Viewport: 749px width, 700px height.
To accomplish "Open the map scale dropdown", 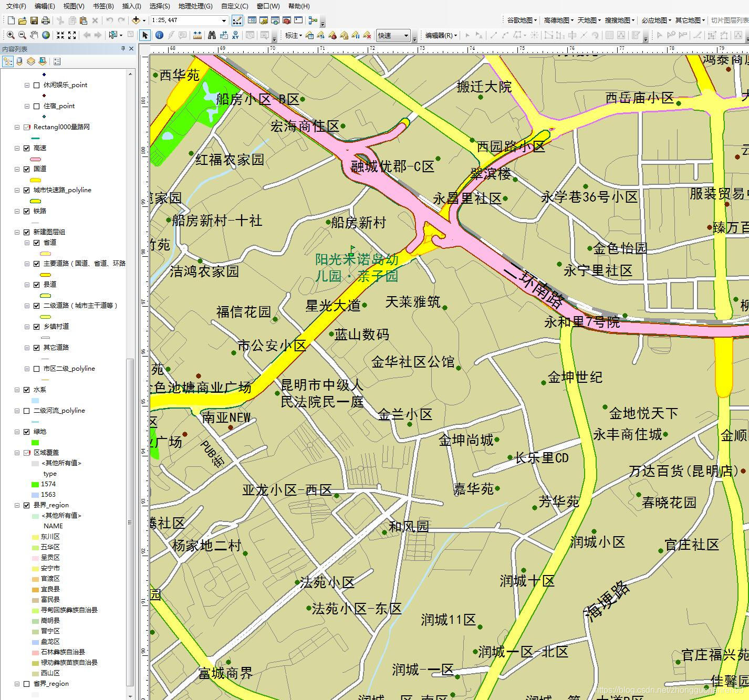I will (x=224, y=20).
